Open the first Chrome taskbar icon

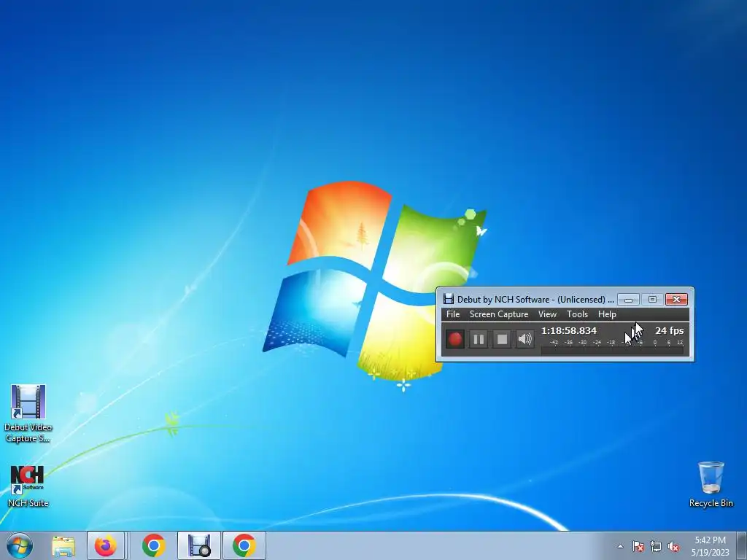click(153, 545)
